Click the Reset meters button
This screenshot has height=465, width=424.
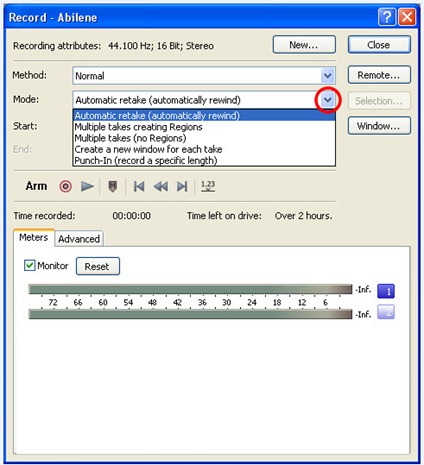pyautogui.click(x=97, y=266)
